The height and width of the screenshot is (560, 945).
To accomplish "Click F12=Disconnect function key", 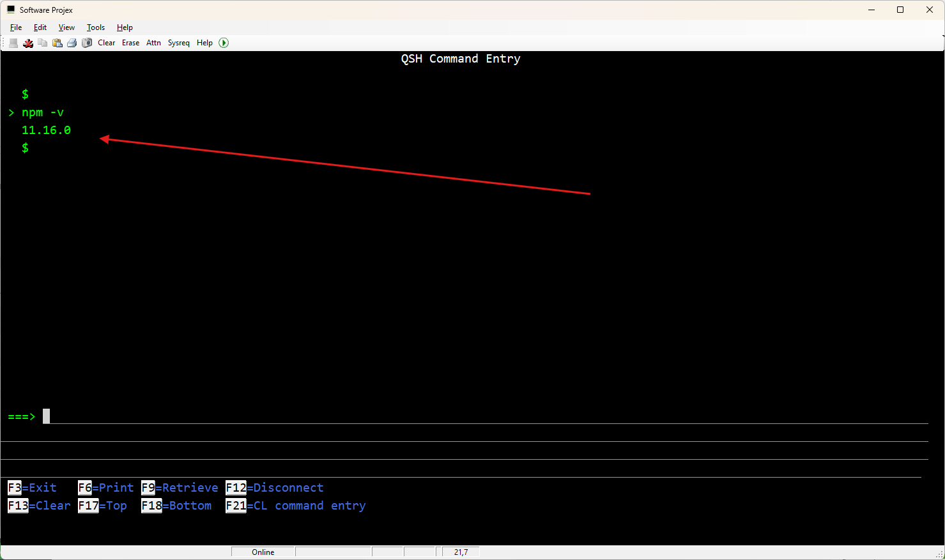I will tap(275, 488).
